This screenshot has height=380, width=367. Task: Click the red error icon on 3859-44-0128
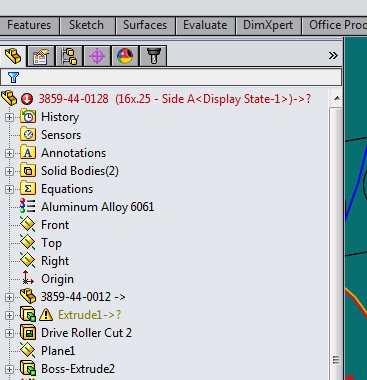(x=27, y=99)
